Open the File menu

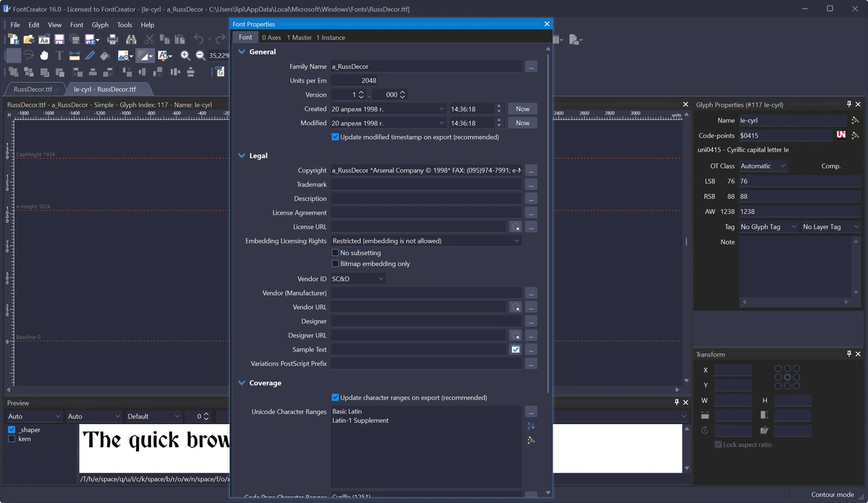(14, 25)
